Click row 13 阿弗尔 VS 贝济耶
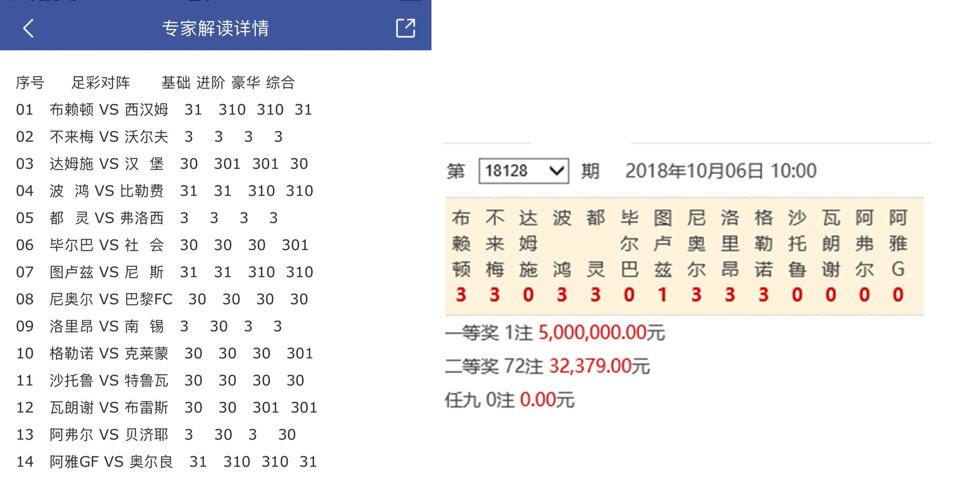 pyautogui.click(x=156, y=434)
